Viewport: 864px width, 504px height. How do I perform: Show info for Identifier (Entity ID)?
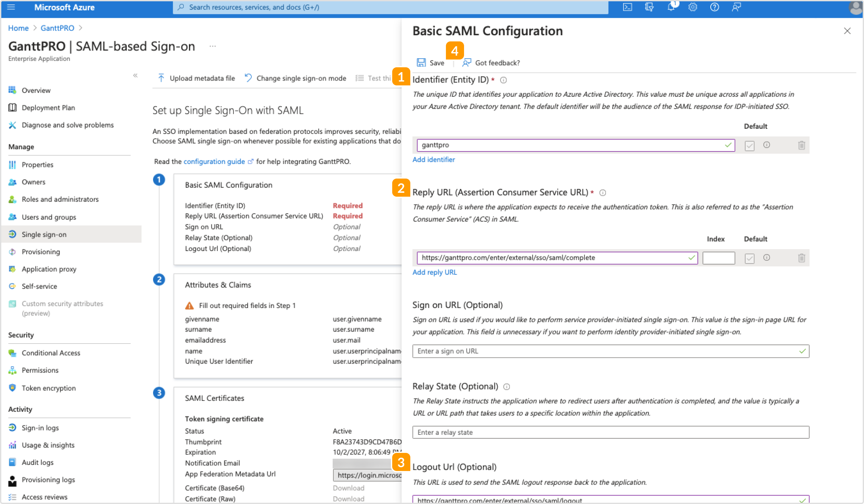click(503, 80)
